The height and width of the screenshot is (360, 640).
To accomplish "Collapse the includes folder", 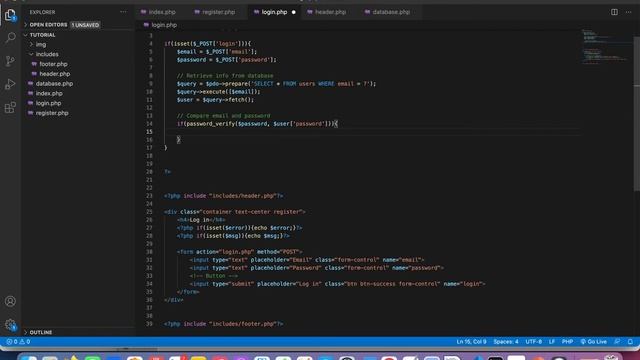I will click(47, 54).
